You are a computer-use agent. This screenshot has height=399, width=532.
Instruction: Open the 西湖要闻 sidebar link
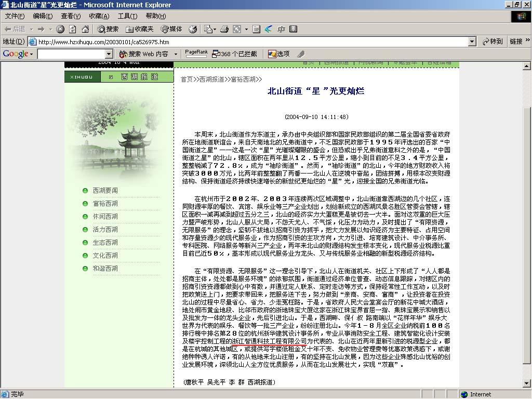click(105, 191)
